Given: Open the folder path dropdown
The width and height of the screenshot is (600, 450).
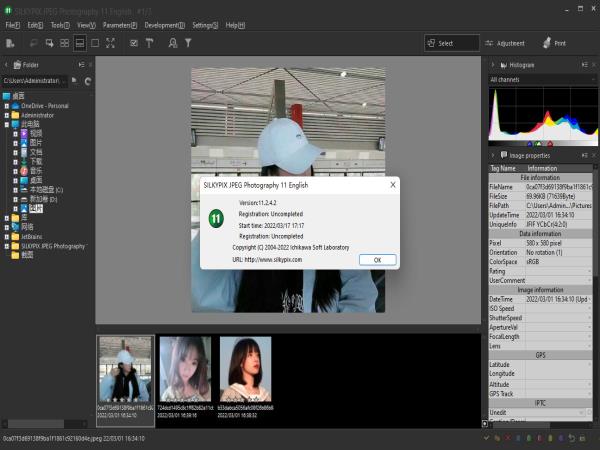Looking at the screenshot, I should 65,81.
